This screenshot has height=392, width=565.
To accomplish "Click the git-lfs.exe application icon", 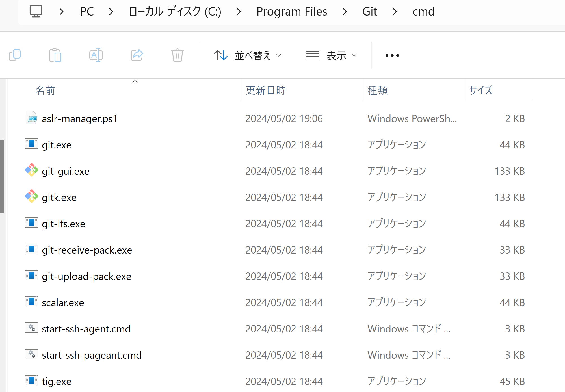I will pyautogui.click(x=31, y=223).
